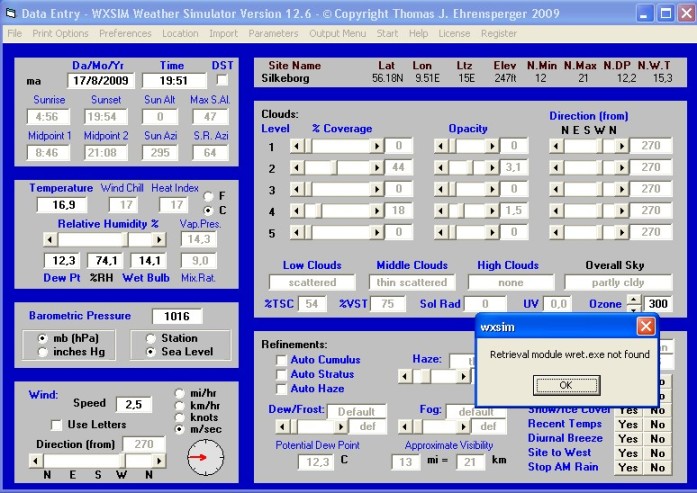Screen dimensions: 697x493
Task: Click left arrow of cloud level 2 coverage scrollbar
Action: coord(296,168)
